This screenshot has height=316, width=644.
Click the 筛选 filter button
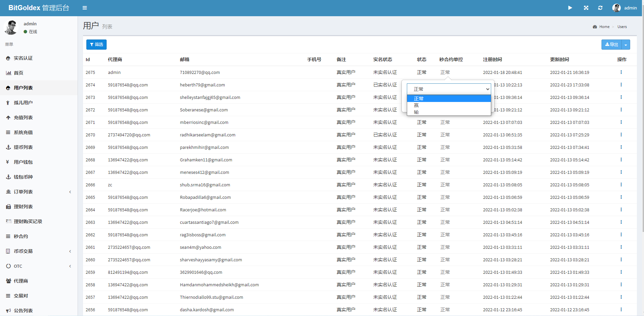pos(96,45)
